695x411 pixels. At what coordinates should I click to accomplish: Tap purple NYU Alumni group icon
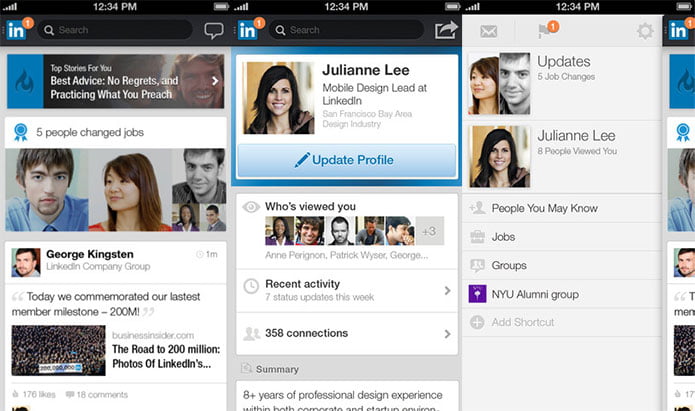[477, 294]
